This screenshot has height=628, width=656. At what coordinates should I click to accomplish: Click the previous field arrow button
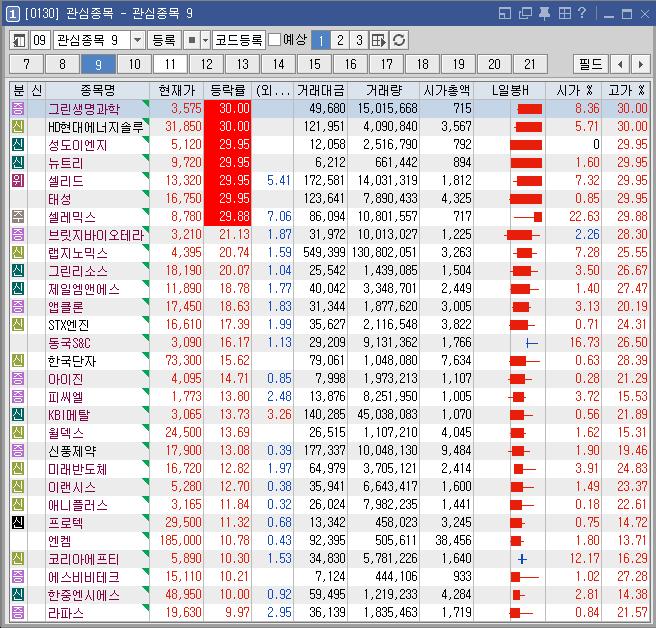(620, 64)
